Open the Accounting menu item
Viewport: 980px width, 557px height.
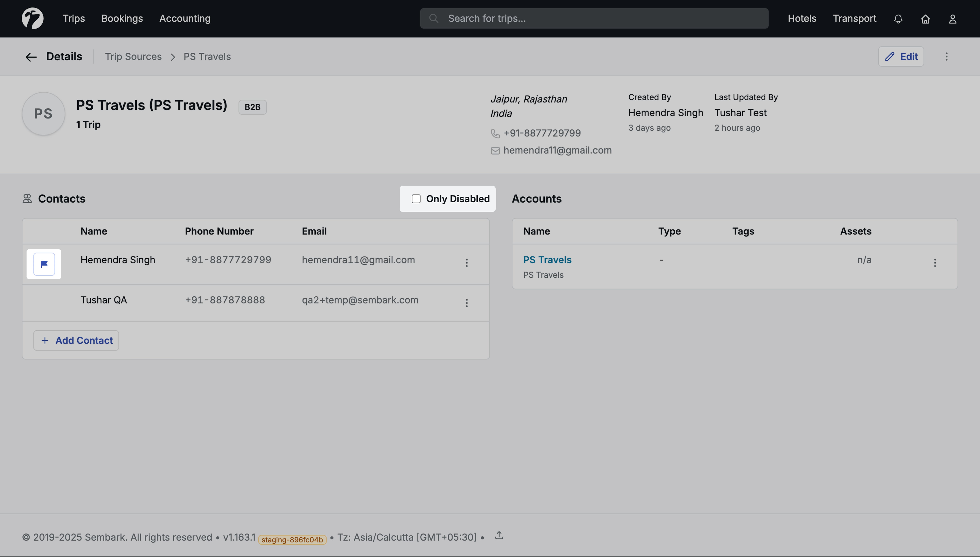click(x=185, y=18)
